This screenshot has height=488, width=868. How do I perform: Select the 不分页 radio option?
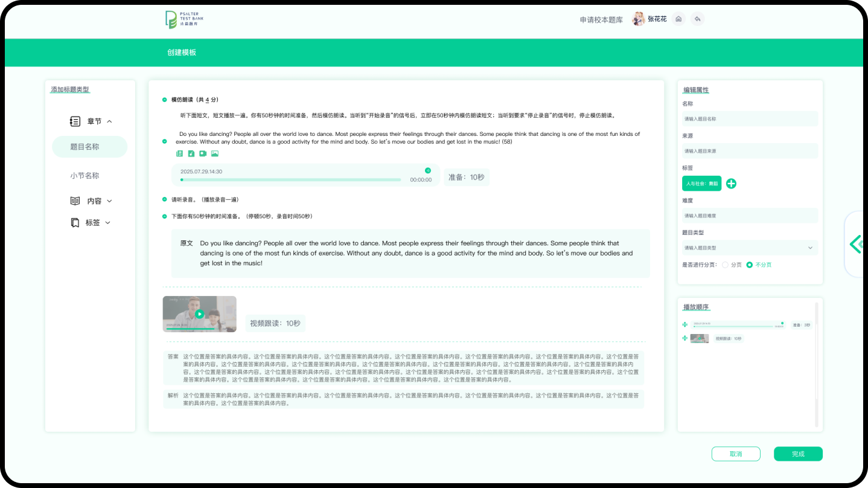(x=750, y=265)
